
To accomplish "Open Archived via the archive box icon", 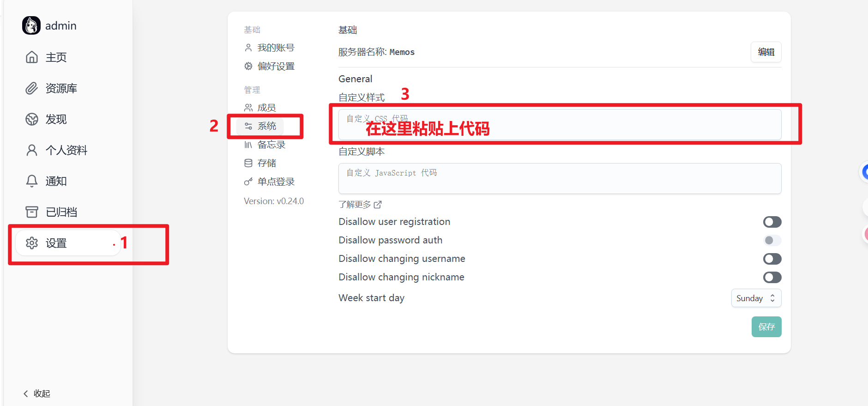I will point(32,212).
